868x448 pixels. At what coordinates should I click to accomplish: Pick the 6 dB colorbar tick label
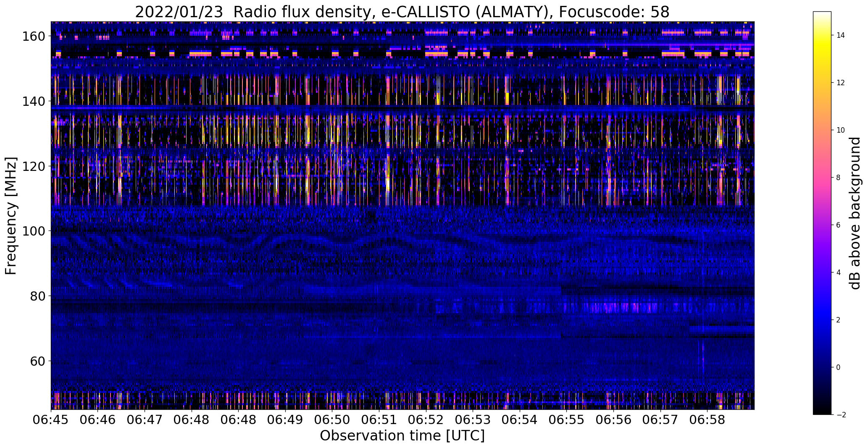tap(839, 225)
